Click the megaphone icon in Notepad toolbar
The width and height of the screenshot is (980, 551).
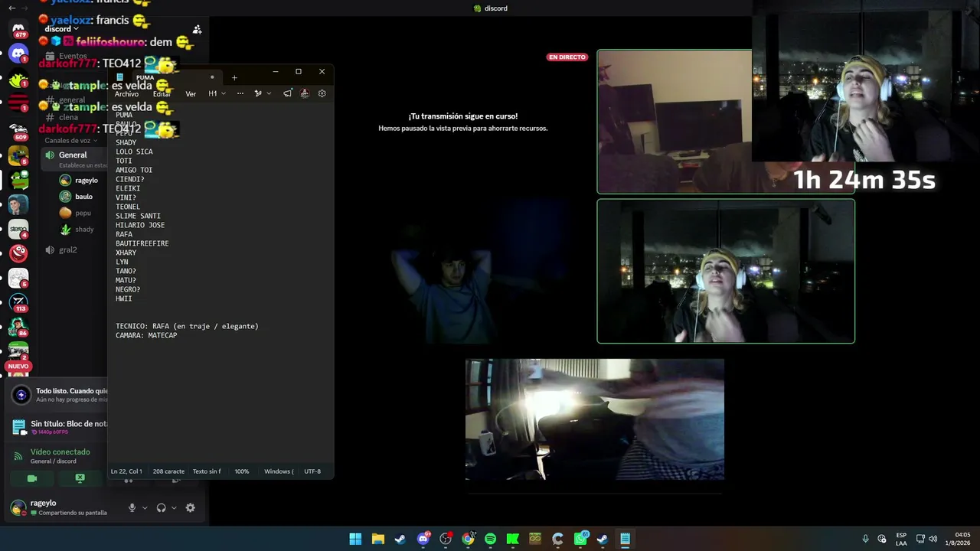pyautogui.click(x=287, y=93)
